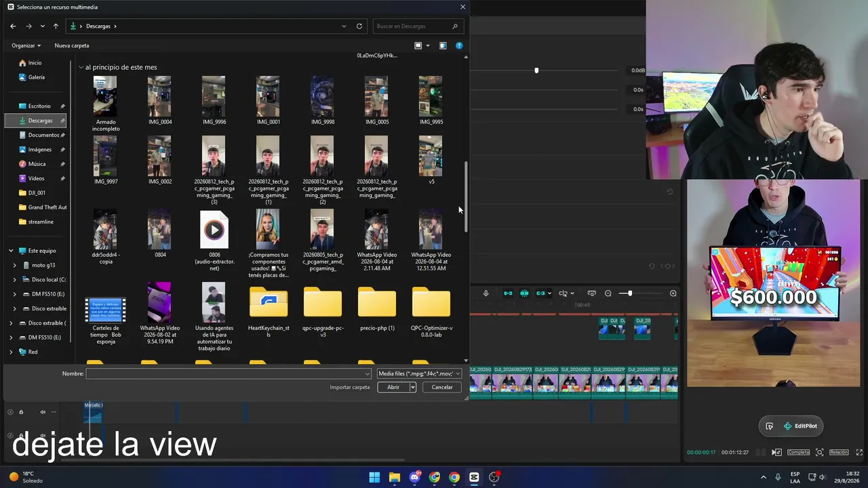Mute the Metallic audio track
The image size is (868, 488).
(43, 412)
